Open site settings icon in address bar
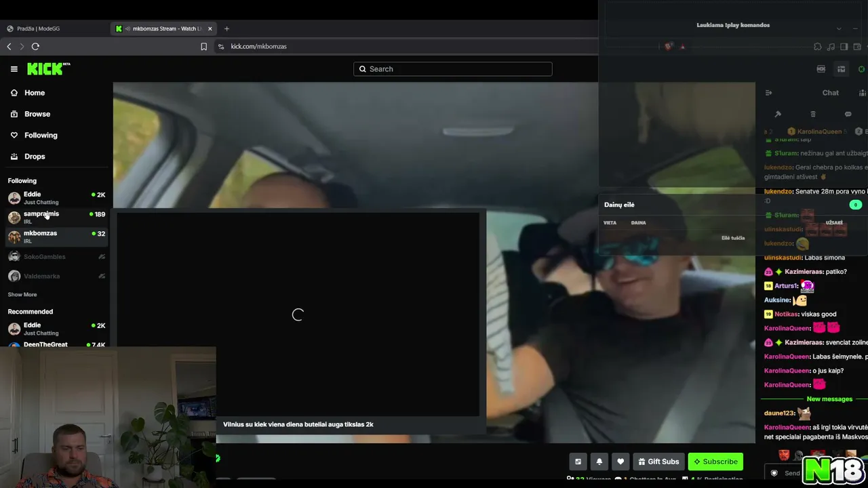 click(221, 46)
